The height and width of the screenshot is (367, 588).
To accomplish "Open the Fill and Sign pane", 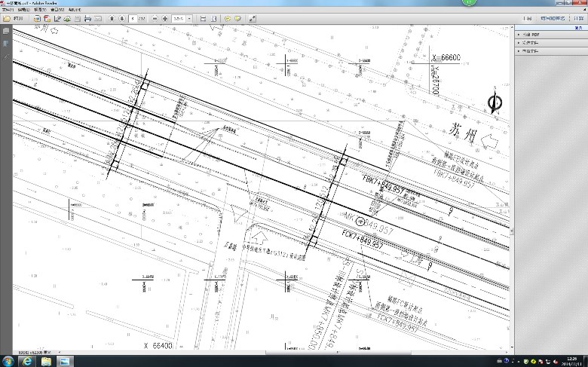I will [553, 17].
